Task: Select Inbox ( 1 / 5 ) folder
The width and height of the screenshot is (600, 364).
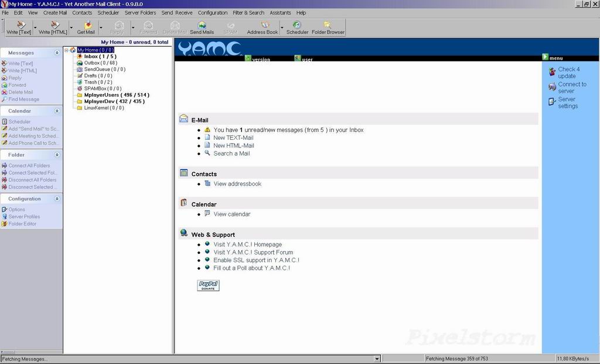Action: tap(100, 56)
